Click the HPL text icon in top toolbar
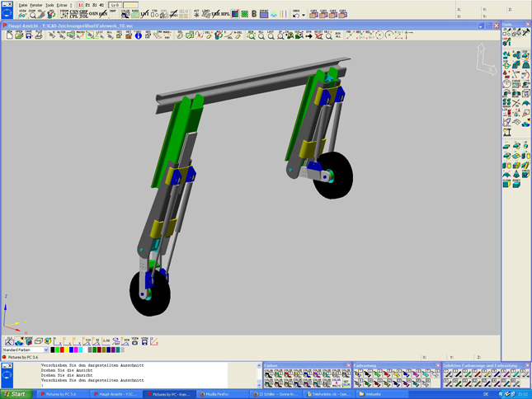 click(225, 14)
